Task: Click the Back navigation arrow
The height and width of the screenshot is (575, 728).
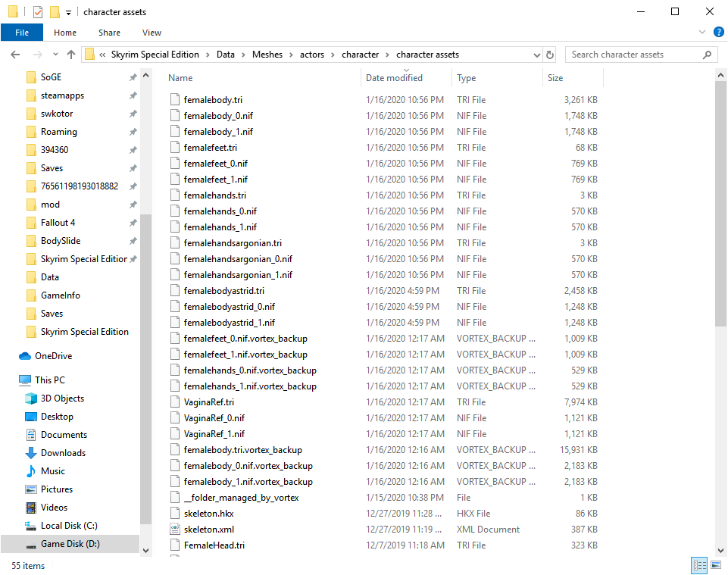Action: [x=15, y=55]
